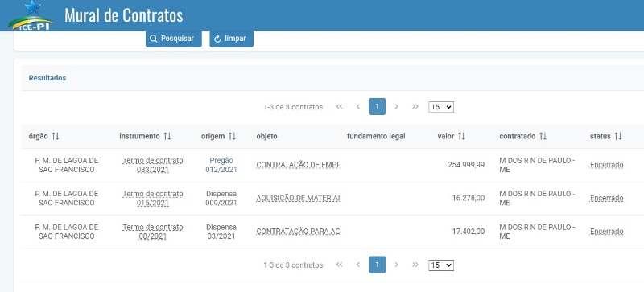This screenshot has height=292, width=644.
Task: Sort by status column arrows
Action: pyautogui.click(x=618, y=137)
